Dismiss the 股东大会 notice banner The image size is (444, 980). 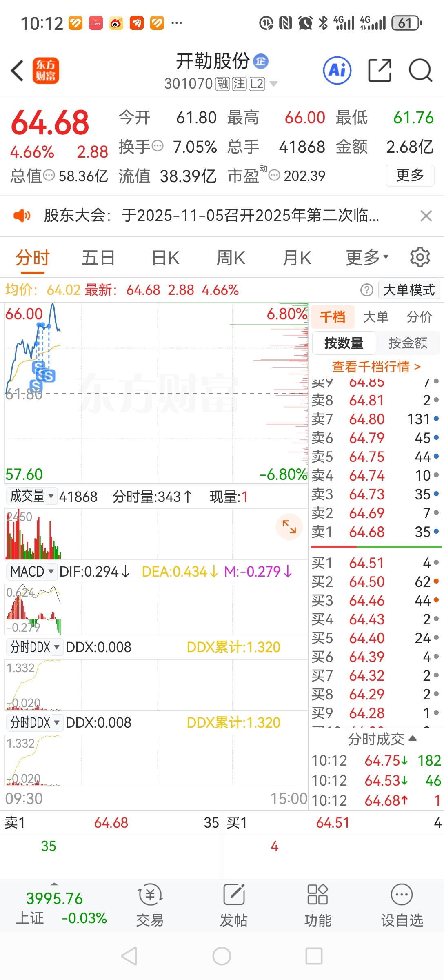426,216
